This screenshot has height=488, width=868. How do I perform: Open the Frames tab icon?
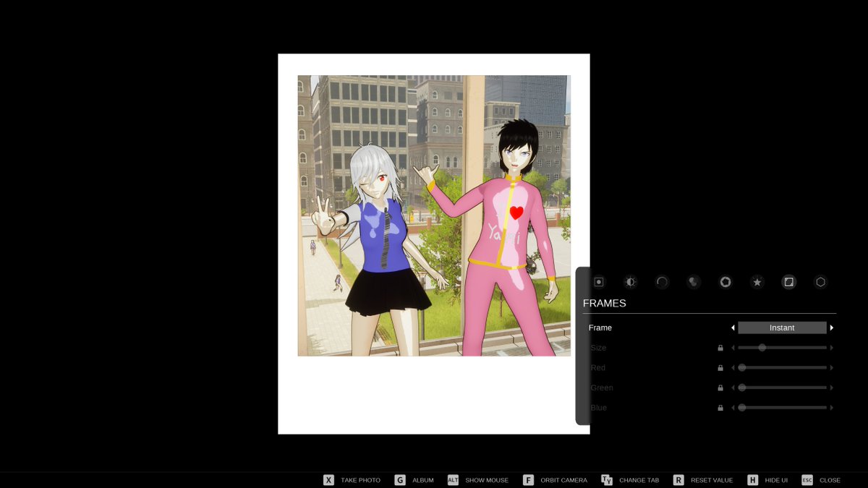tap(788, 282)
